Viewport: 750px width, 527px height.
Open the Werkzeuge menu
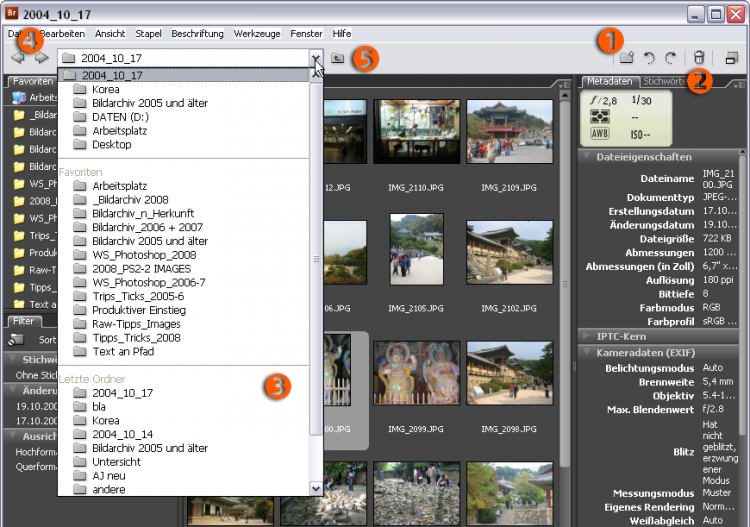point(258,33)
